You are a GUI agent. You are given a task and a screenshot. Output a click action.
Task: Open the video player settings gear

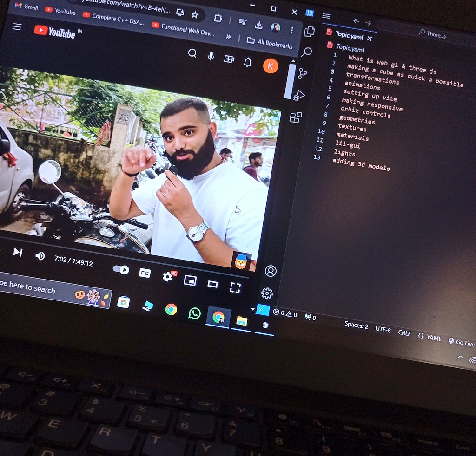(x=168, y=276)
